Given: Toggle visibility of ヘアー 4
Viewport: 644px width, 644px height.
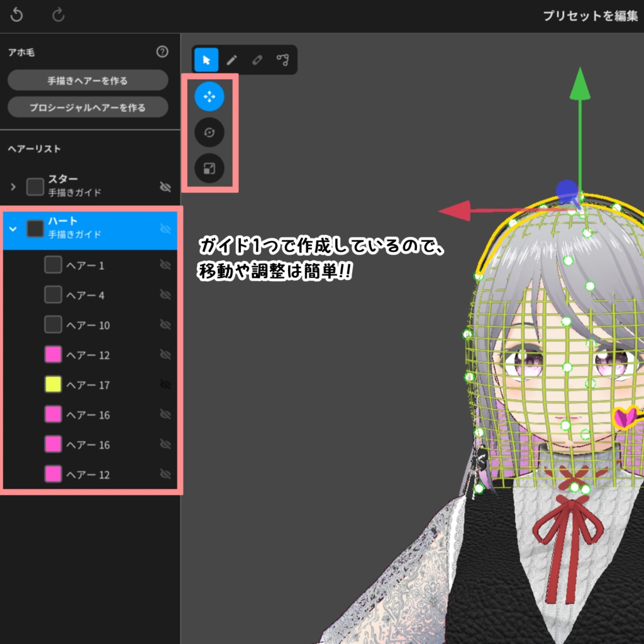Looking at the screenshot, I should [x=165, y=295].
